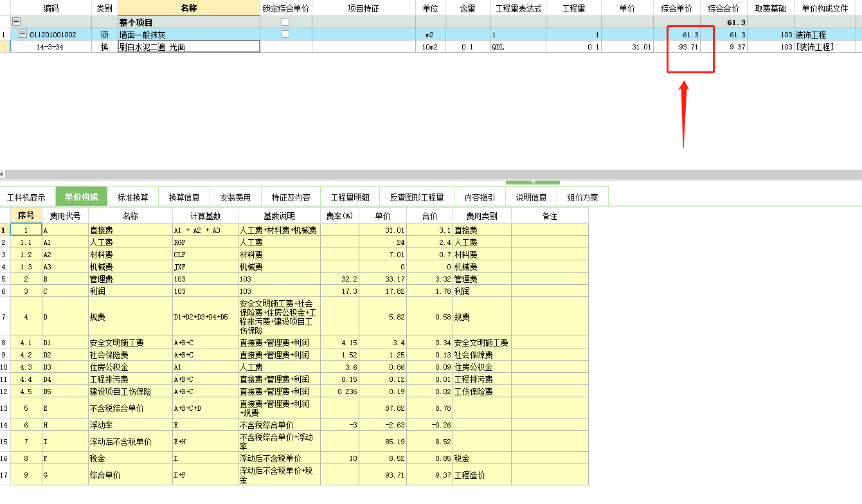This screenshot has width=862, height=504.
Task: Switch to the 内容指引 tab
Action: (x=480, y=197)
